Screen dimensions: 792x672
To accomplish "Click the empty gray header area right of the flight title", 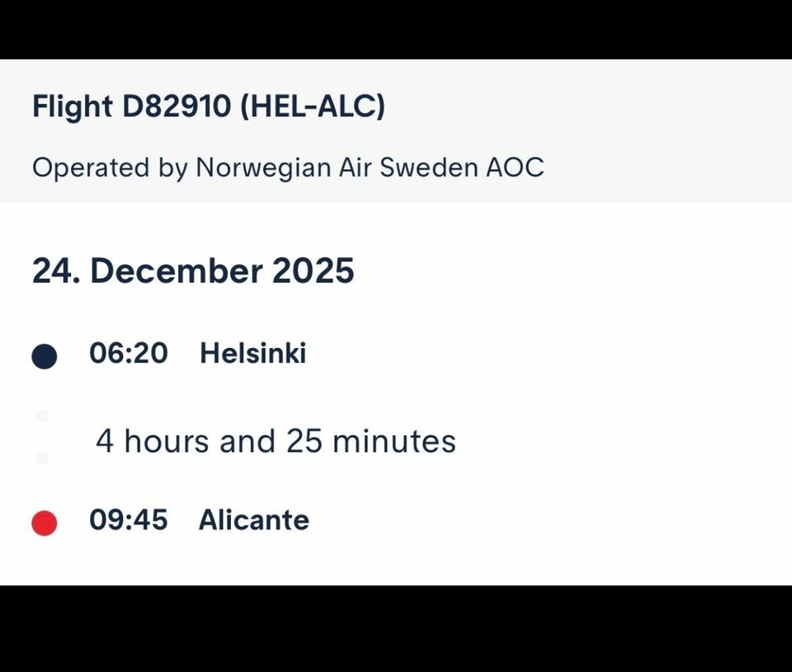I will pos(594,107).
